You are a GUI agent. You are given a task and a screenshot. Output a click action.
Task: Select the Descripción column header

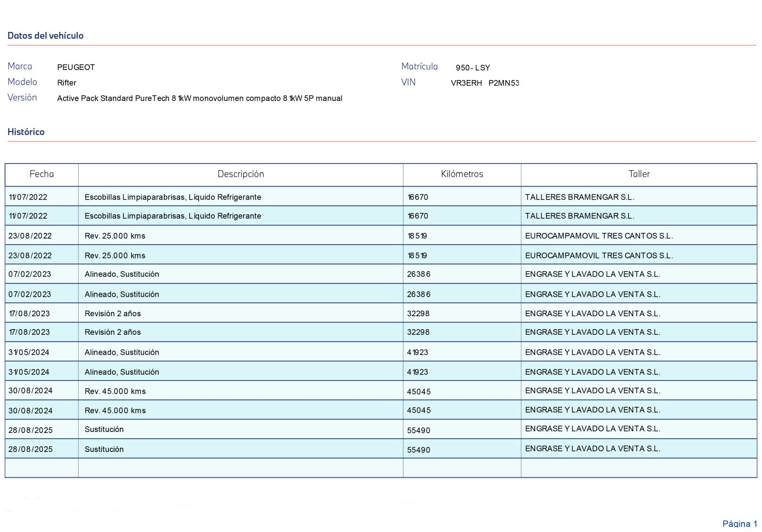241,174
